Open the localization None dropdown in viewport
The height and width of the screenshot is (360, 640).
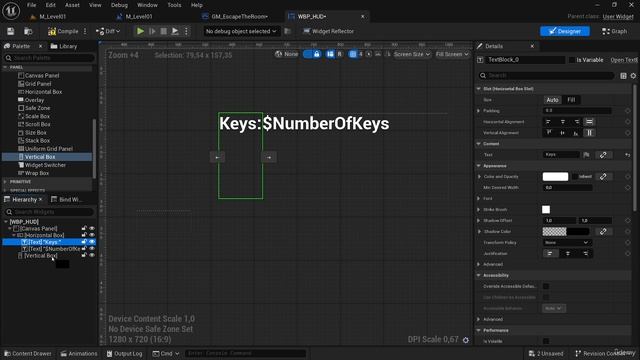click(287, 54)
